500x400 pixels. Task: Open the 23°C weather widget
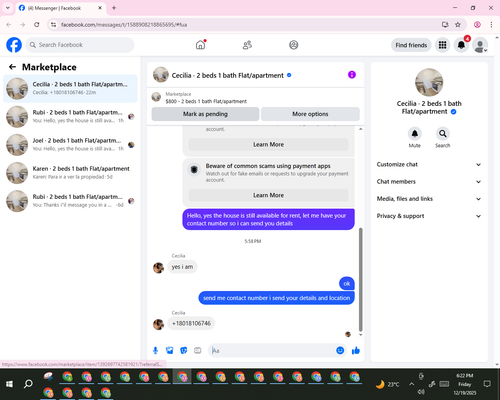point(387,384)
